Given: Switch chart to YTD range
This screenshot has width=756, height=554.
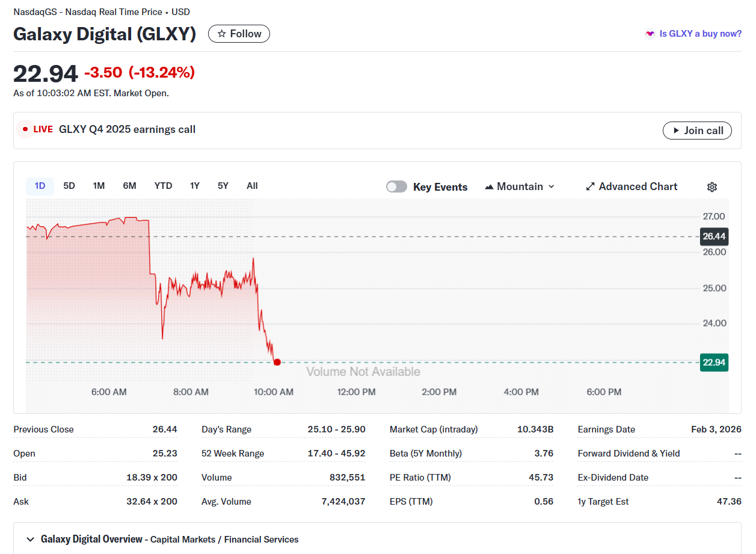Looking at the screenshot, I should (x=163, y=186).
